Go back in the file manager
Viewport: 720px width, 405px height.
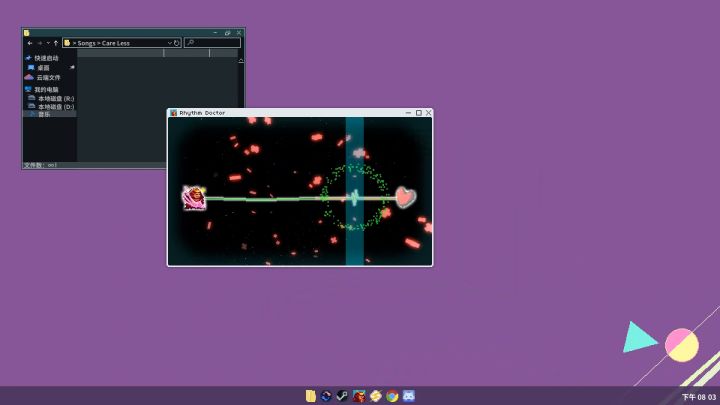[x=30, y=43]
